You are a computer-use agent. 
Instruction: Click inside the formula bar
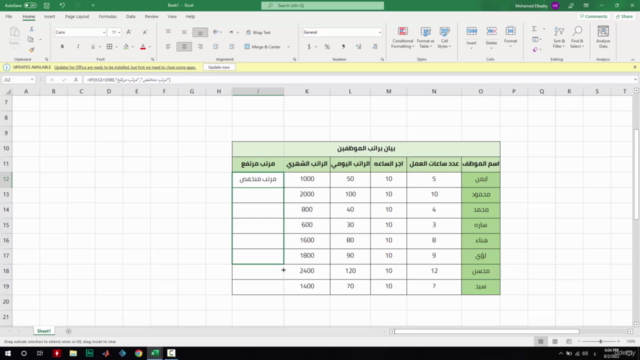point(358,80)
